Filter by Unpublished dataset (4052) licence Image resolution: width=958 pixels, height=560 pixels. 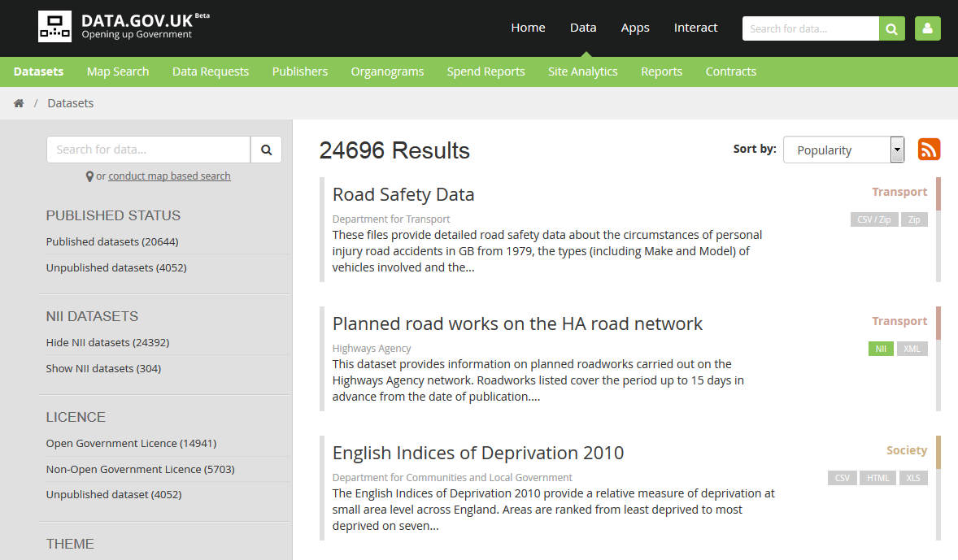tap(114, 495)
